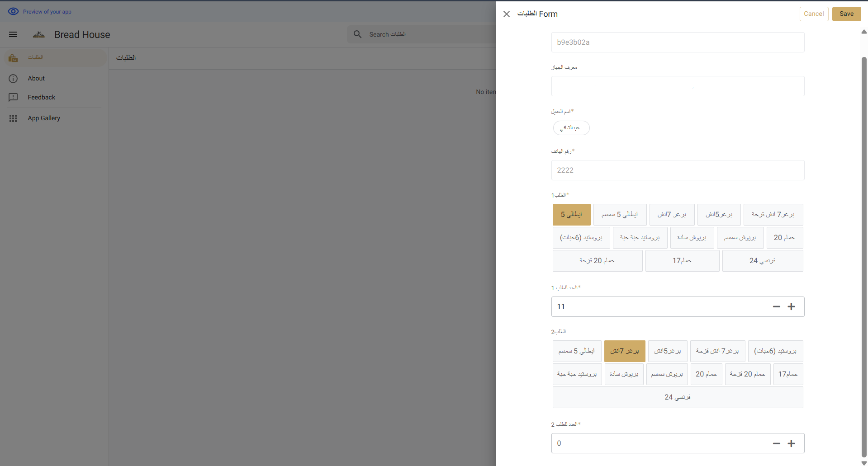Open the App Gallery grid icon
The width and height of the screenshot is (868, 466).
tap(13, 118)
